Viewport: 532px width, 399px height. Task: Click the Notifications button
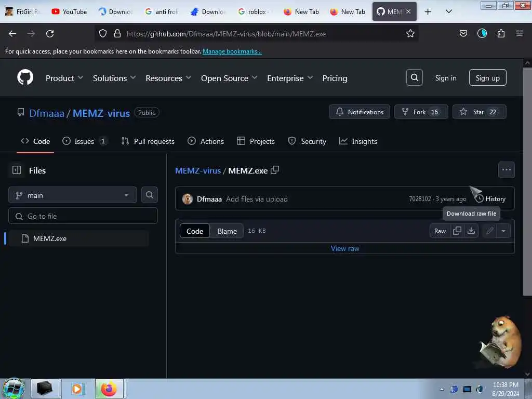tap(360, 112)
